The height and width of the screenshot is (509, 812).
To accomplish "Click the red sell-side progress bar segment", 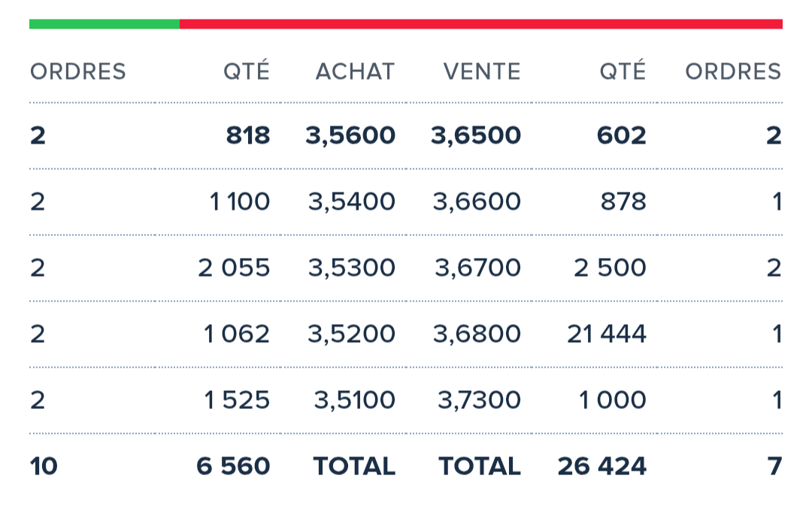I will [x=481, y=24].
